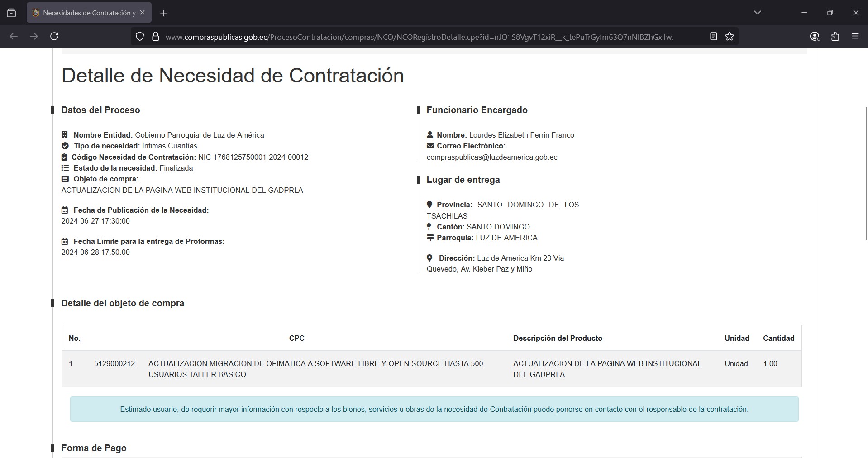This screenshot has width=868, height=458.
Task: Click the building icon beside Nombre Entidad
Action: [x=65, y=135]
